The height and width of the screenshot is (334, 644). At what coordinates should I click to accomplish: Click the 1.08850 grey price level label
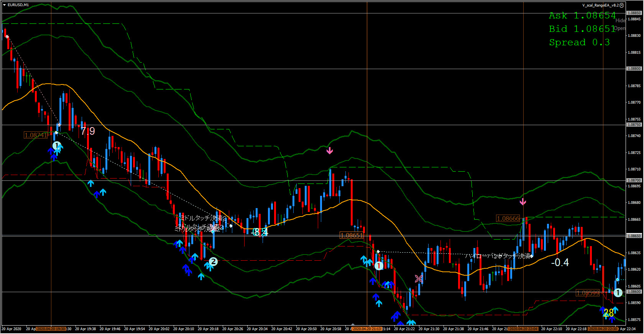pyautogui.click(x=634, y=13)
